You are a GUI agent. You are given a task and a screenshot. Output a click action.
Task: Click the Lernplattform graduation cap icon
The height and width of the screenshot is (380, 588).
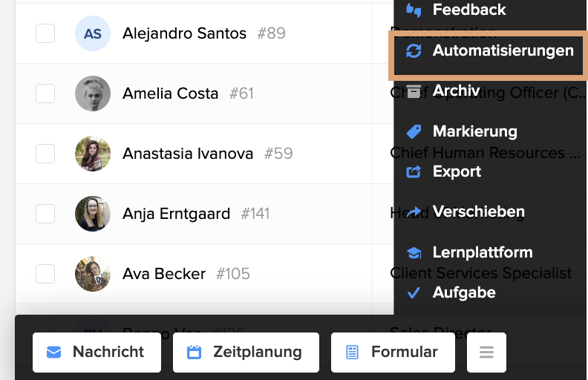pyautogui.click(x=414, y=253)
